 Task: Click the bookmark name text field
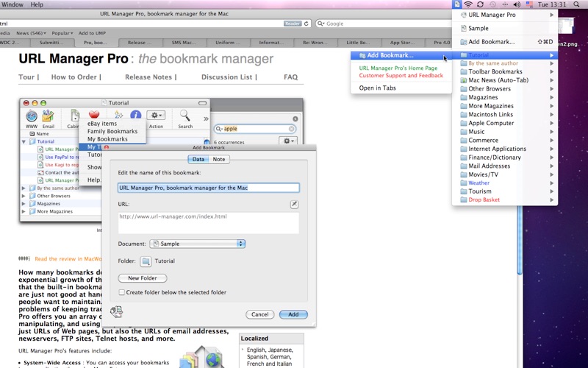point(209,188)
